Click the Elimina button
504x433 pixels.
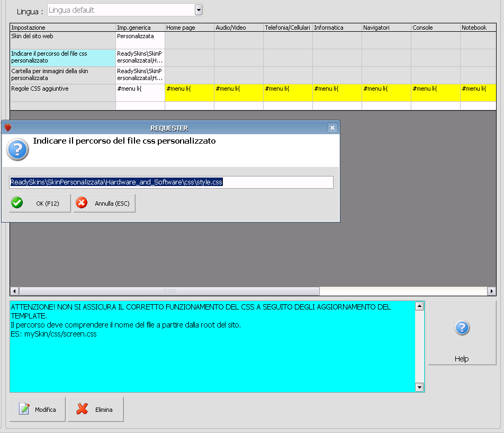(x=95, y=410)
